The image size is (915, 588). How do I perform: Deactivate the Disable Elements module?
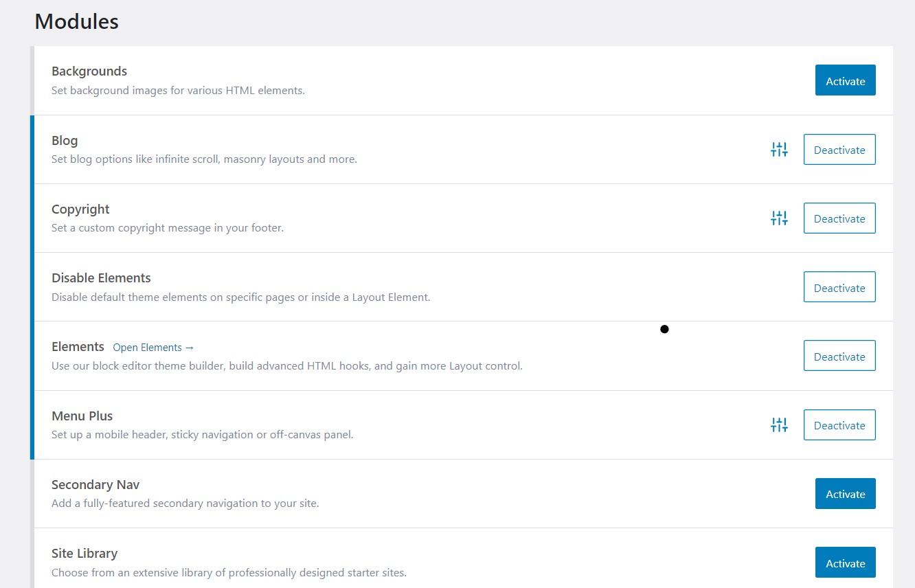pyautogui.click(x=839, y=287)
